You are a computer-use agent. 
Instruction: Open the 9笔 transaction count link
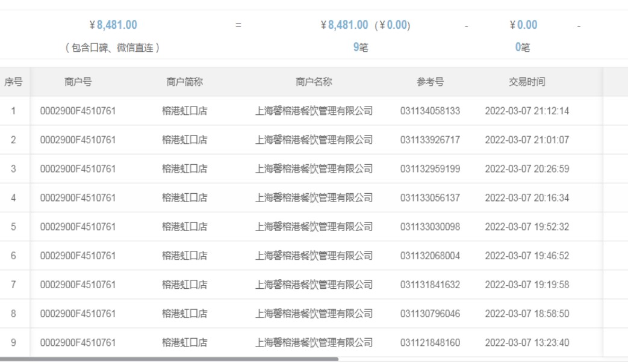tap(360, 47)
